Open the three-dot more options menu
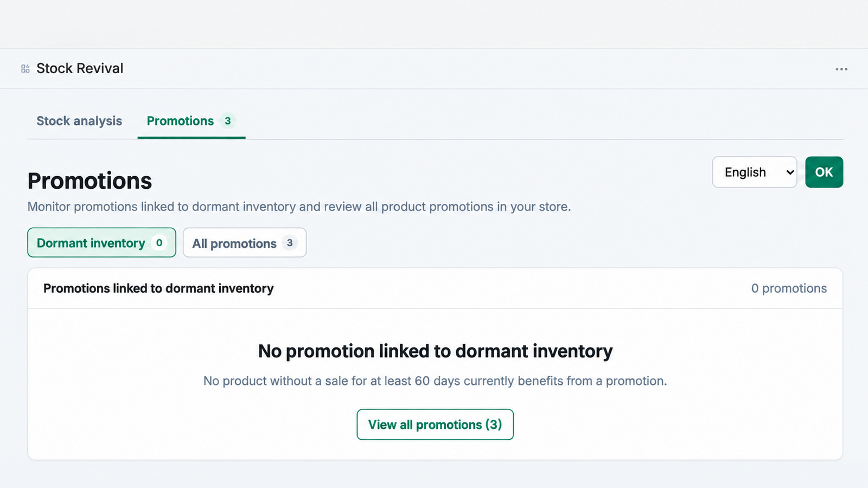868x488 pixels. [841, 69]
